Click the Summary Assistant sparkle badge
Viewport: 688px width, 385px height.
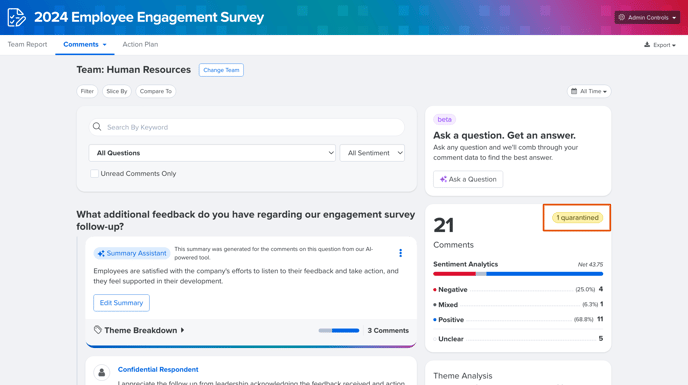click(x=132, y=253)
